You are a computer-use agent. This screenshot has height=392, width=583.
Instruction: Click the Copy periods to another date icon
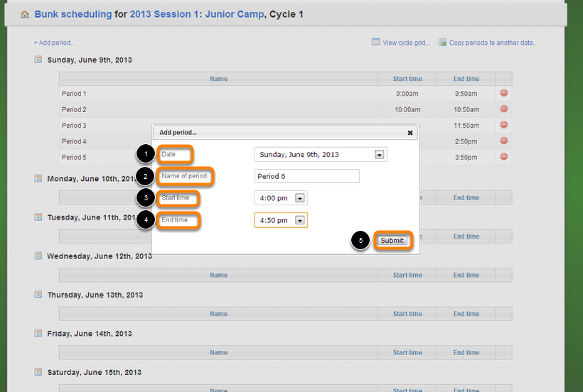click(x=442, y=43)
